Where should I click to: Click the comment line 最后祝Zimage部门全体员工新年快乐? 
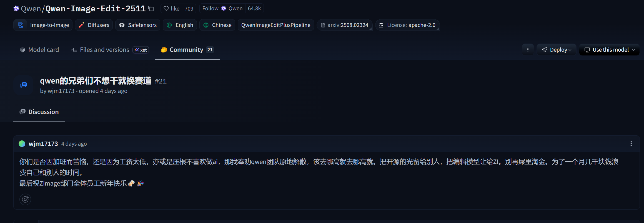73,183
